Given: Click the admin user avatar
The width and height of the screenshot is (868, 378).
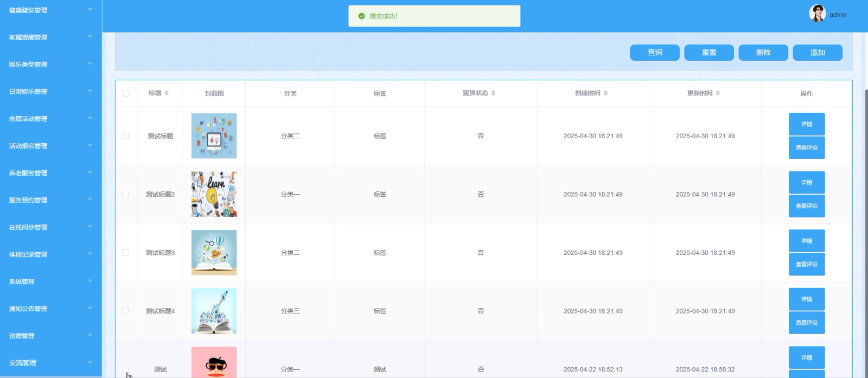Looking at the screenshot, I should point(817,14).
